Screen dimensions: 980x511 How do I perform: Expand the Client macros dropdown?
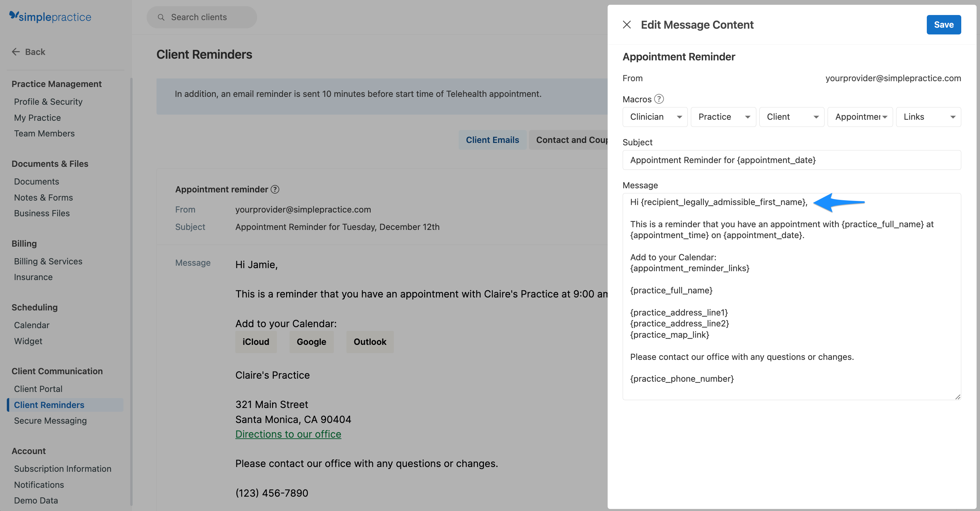(x=791, y=117)
